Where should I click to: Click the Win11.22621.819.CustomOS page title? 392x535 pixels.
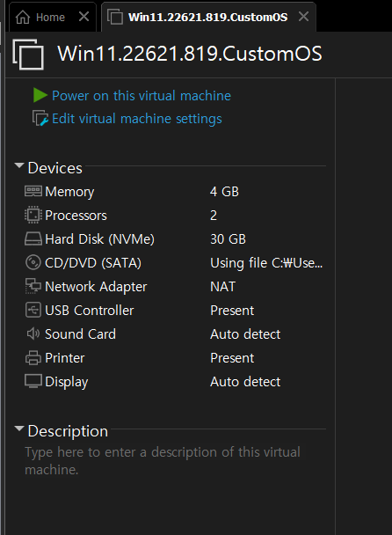tap(190, 54)
